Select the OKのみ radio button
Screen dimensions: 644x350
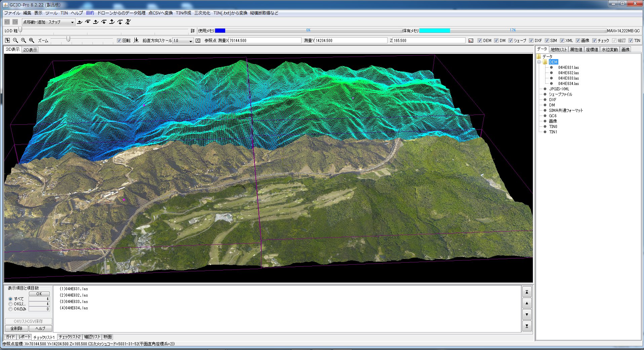10,309
